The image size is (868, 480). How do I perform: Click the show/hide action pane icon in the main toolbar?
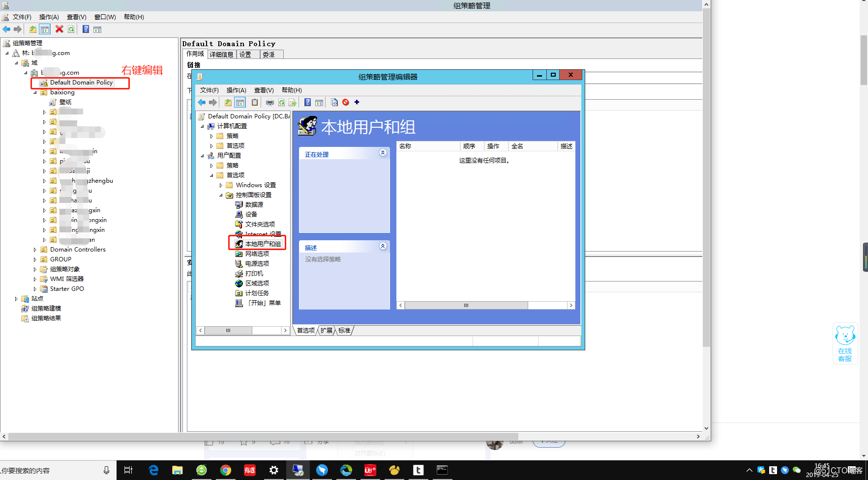(97, 29)
